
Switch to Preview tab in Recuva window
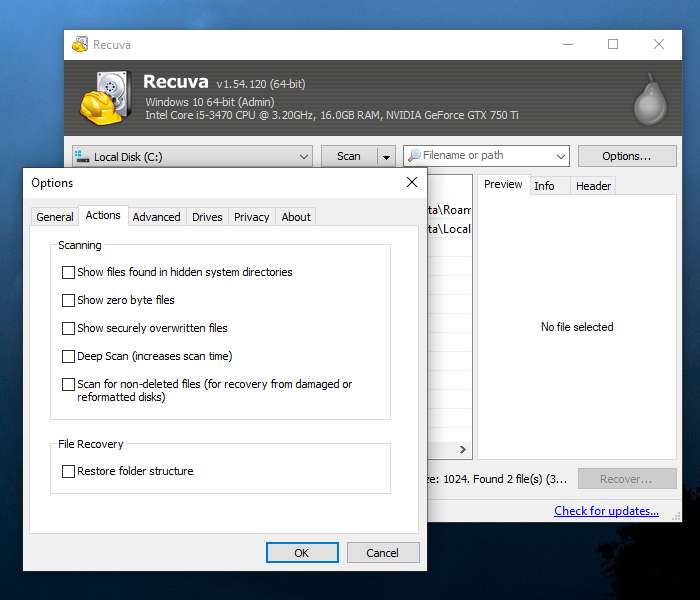503,184
